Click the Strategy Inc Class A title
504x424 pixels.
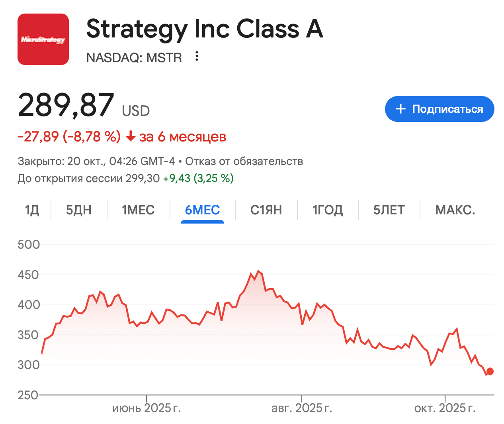pyautogui.click(x=205, y=29)
